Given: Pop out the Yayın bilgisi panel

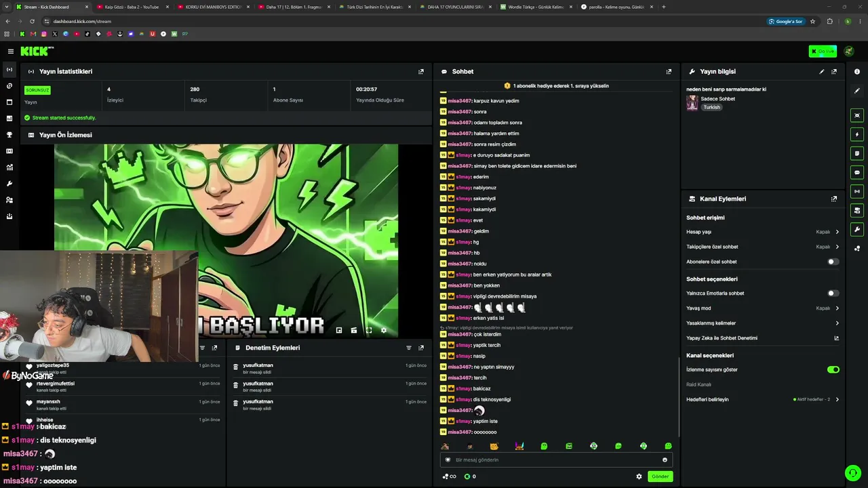Looking at the screenshot, I should [x=834, y=71].
